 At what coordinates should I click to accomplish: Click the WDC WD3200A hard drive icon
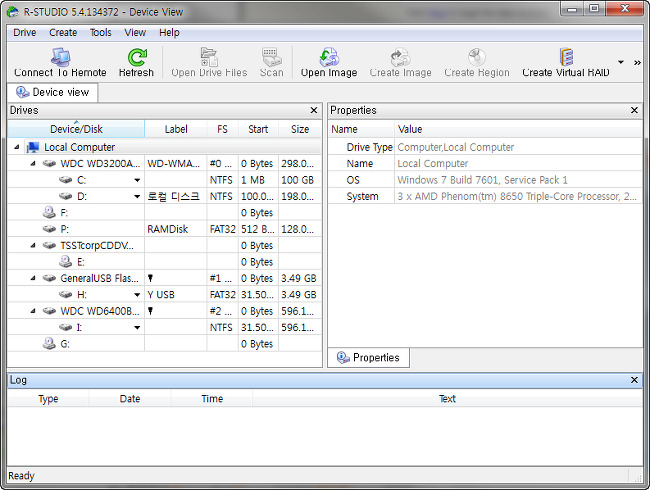[49, 164]
